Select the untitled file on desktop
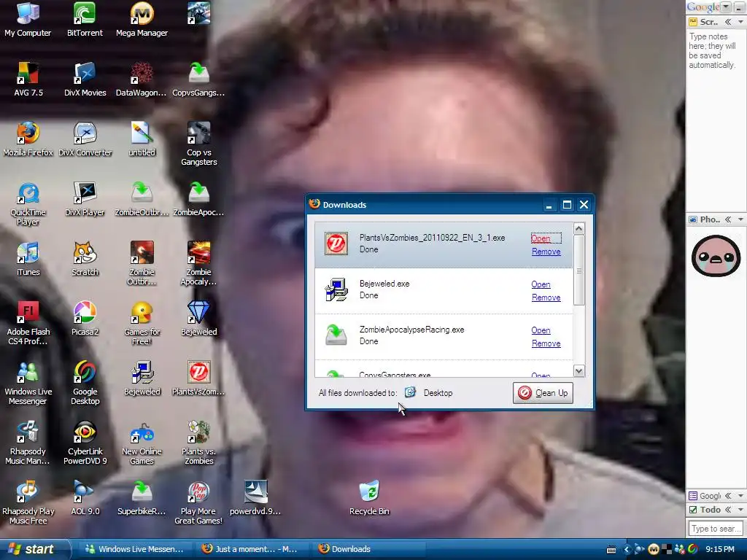The width and height of the screenshot is (747, 560). (142, 139)
